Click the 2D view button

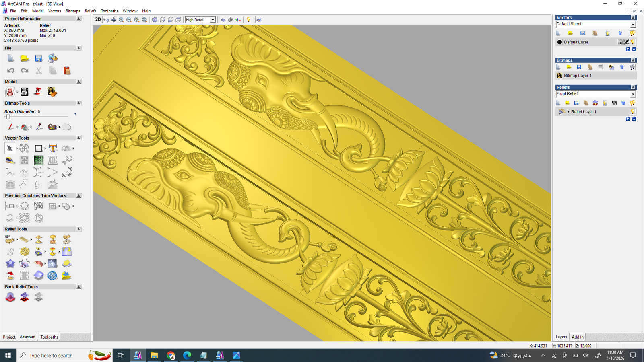coord(98,19)
